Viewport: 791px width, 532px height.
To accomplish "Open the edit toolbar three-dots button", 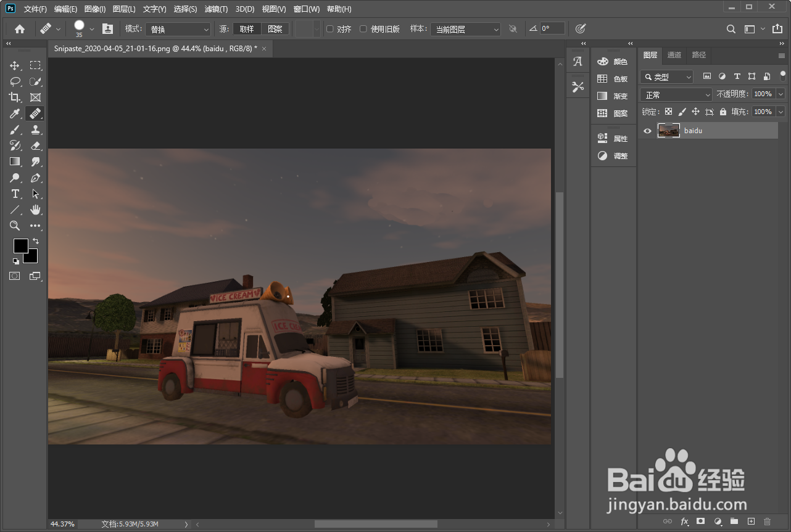I will (36, 226).
